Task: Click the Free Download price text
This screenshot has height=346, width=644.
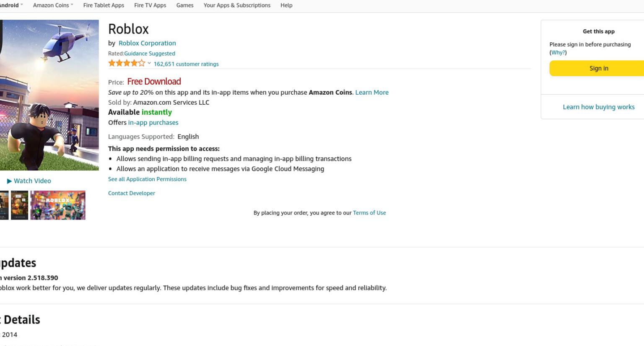Action: click(x=154, y=81)
